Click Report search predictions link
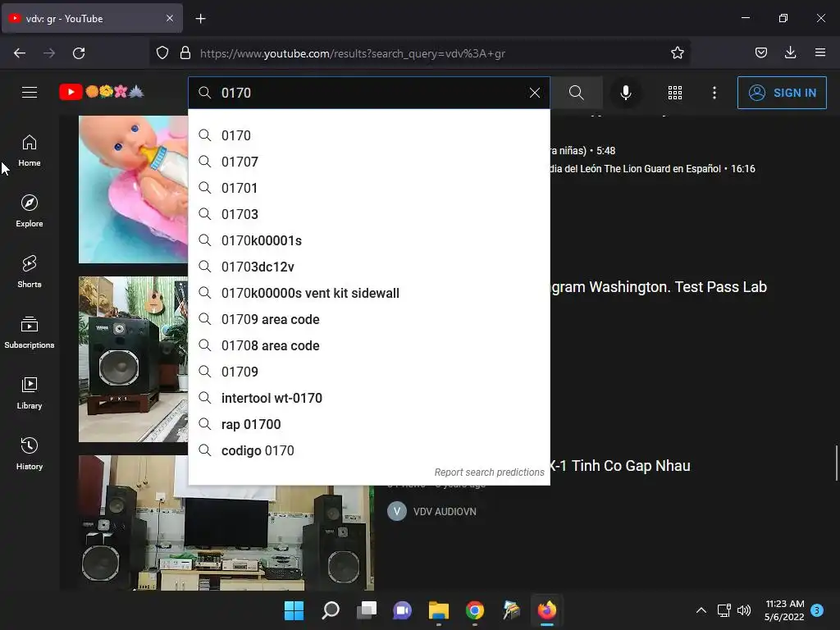 click(x=489, y=472)
